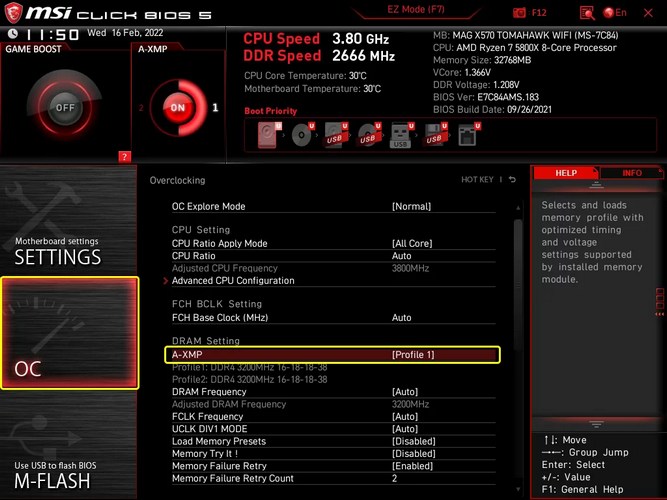Viewport: 667px width, 500px height.
Task: Click the Boot Priority label
Action: [271, 111]
